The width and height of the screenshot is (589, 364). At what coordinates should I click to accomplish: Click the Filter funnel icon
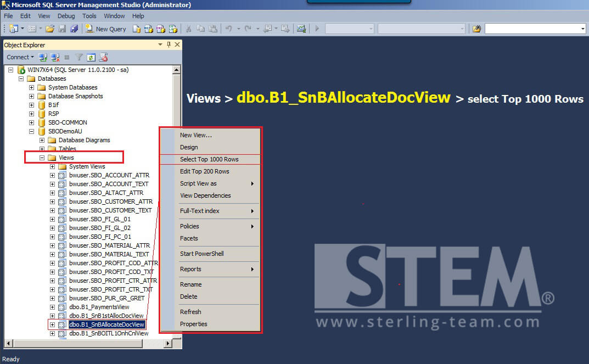click(x=79, y=57)
